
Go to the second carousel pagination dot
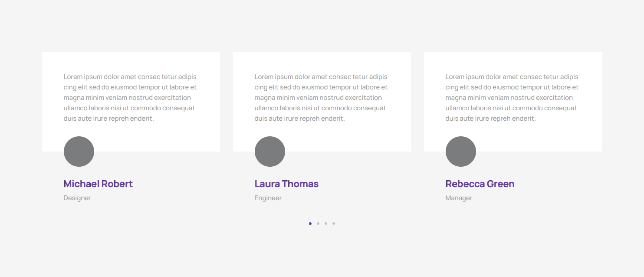[318, 224]
